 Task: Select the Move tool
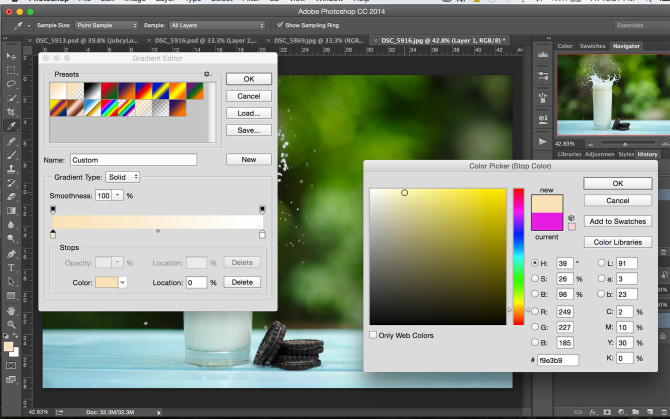pos(11,56)
